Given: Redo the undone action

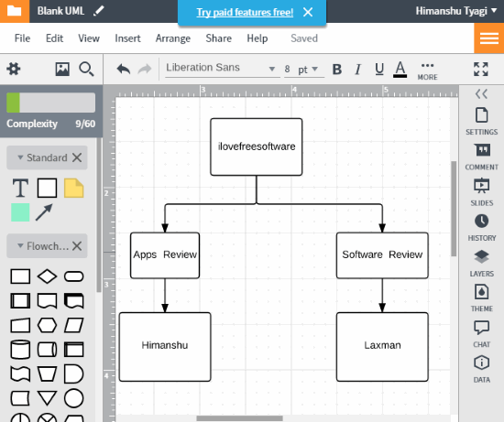Looking at the screenshot, I should (145, 69).
